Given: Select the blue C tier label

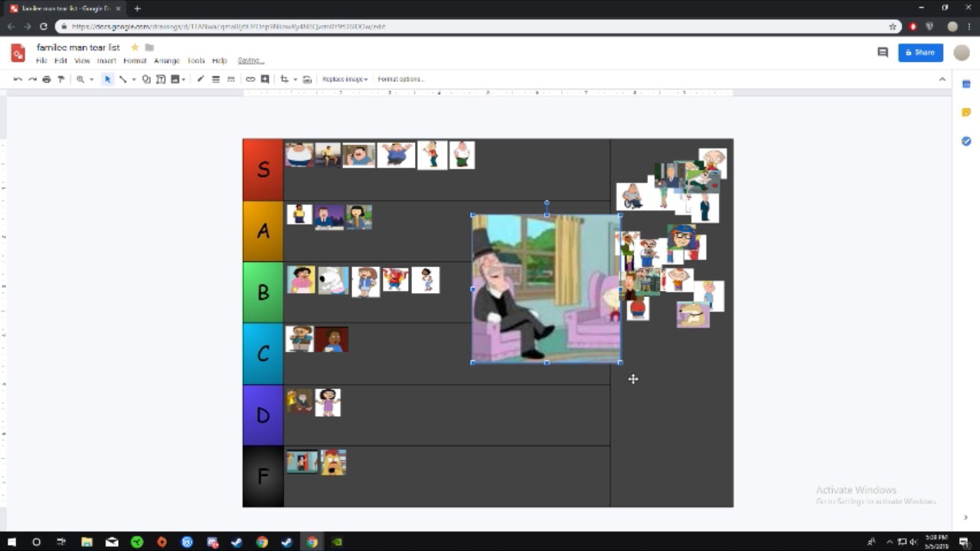Looking at the screenshot, I should [263, 354].
